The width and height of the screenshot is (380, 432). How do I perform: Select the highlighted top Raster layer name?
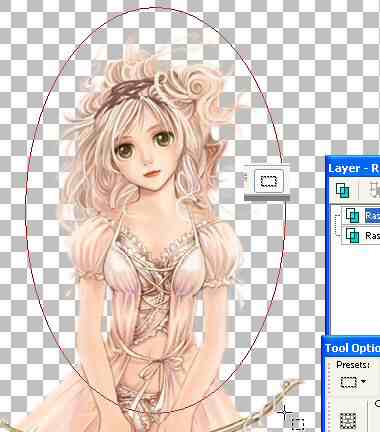373,216
